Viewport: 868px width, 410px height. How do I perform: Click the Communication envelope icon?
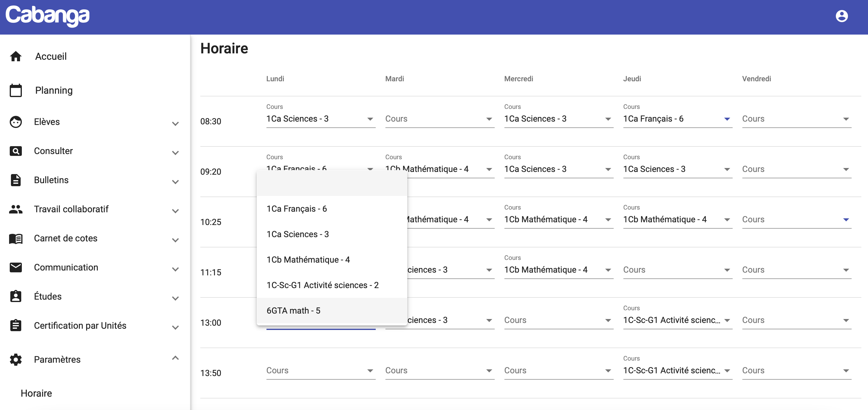(x=15, y=267)
